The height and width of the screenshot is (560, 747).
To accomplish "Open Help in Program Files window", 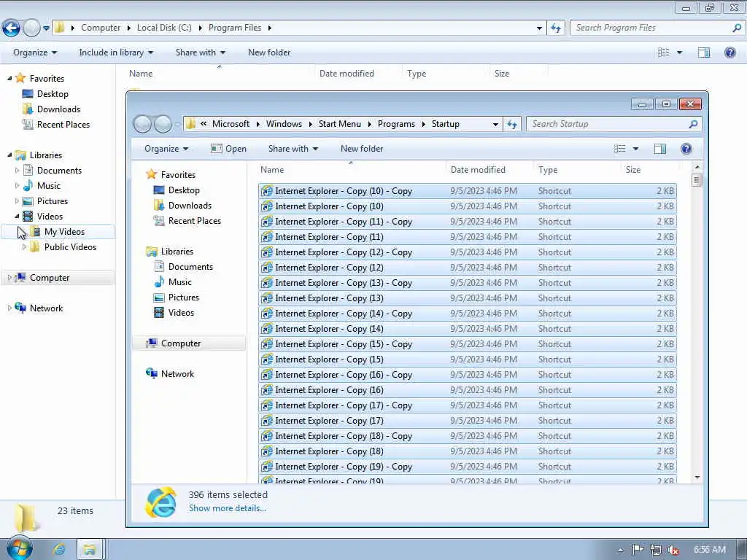I will pyautogui.click(x=729, y=52).
